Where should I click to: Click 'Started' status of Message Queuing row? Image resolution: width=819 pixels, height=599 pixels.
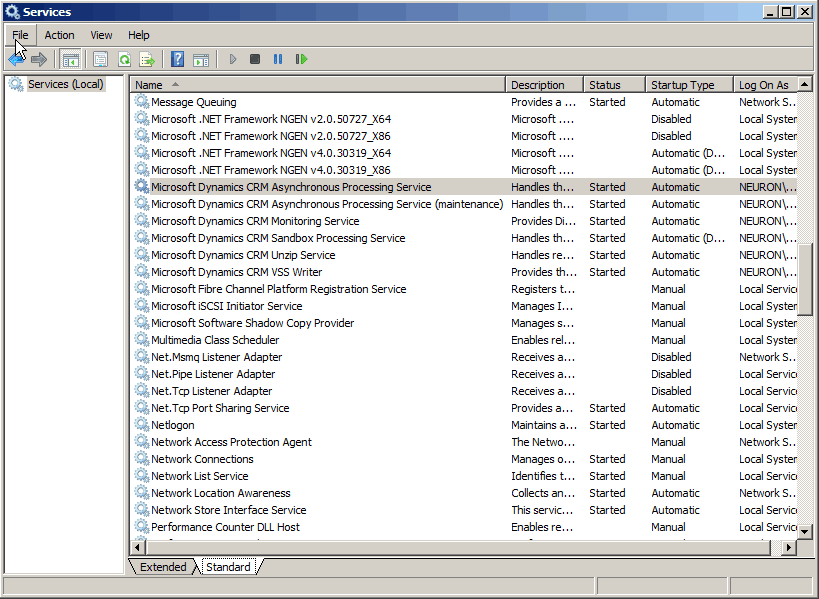607,102
